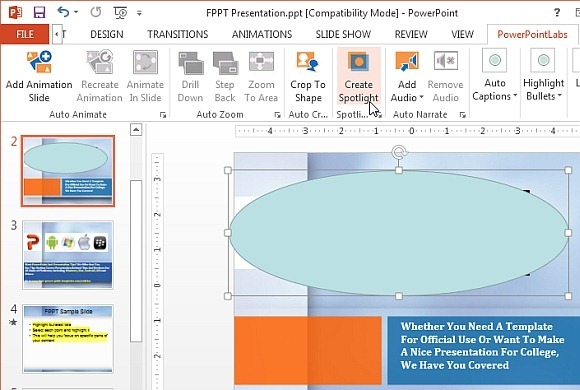Click the slide panel scrollbar thumb
580x390 pixels.
coord(136,261)
